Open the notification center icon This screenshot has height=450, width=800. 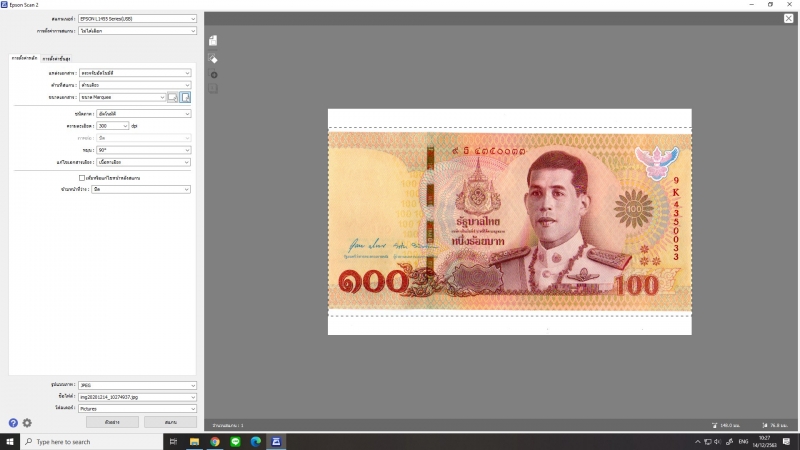tap(787, 442)
